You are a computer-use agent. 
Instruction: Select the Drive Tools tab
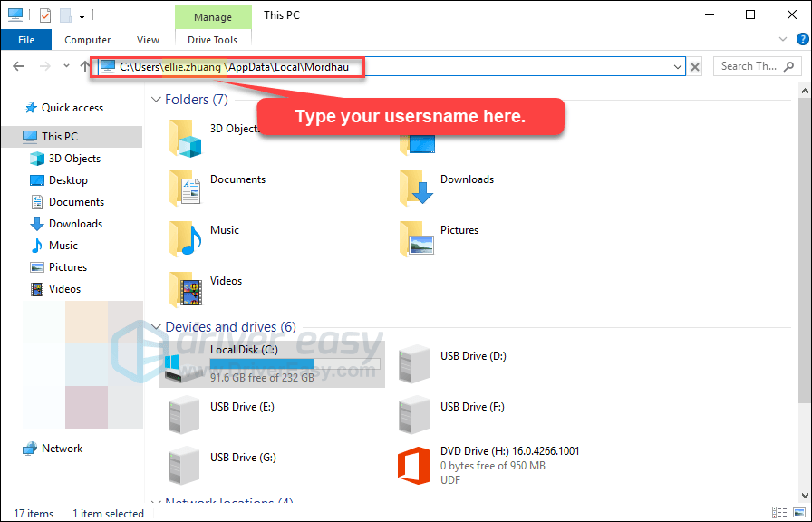(x=212, y=40)
